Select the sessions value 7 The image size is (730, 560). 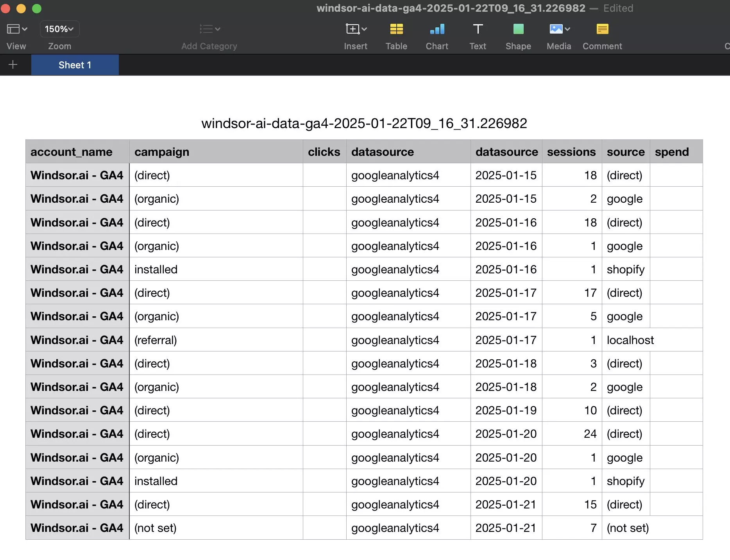[572, 528]
